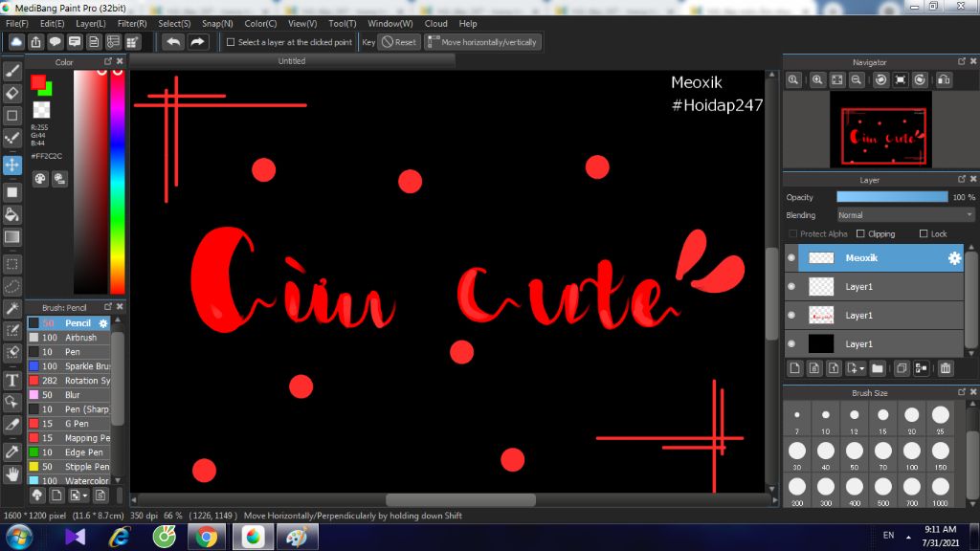
Task: Choose the Select Eraser tool
Action: (x=11, y=352)
